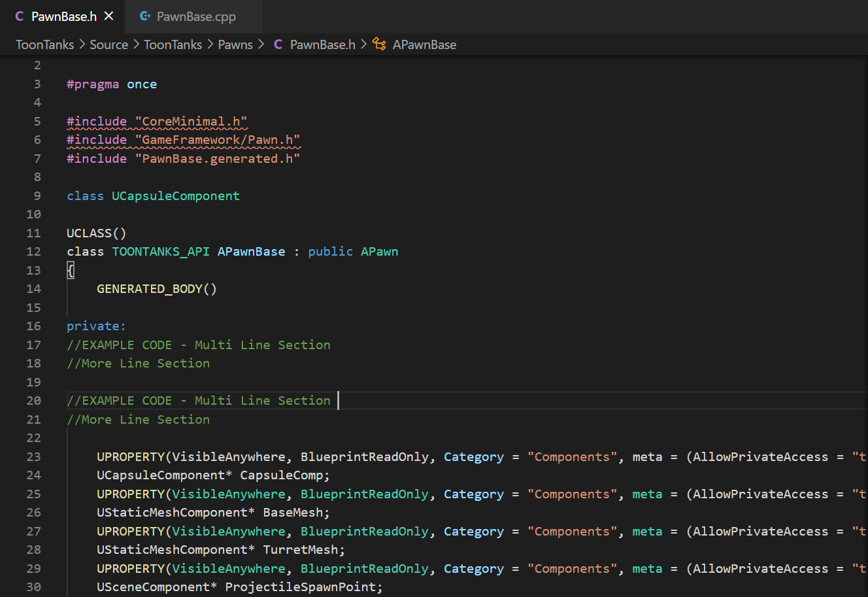Click the C++ icon on the PawnBase.cpp tab
Image resolution: width=868 pixels, height=597 pixels.
coord(144,16)
